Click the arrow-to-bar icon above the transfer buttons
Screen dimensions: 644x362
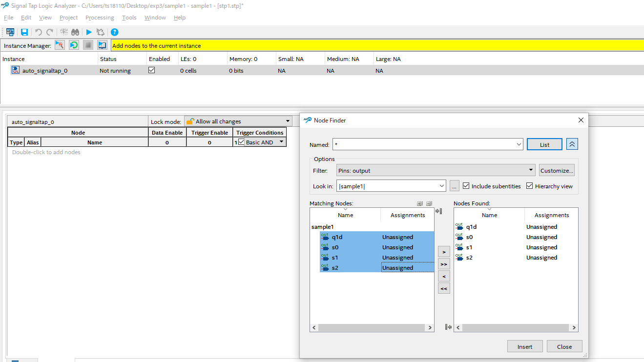click(438, 211)
